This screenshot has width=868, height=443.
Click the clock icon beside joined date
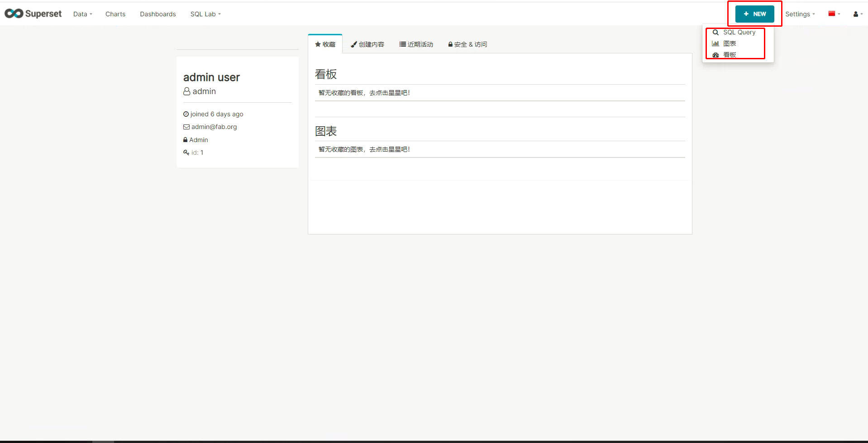point(186,114)
